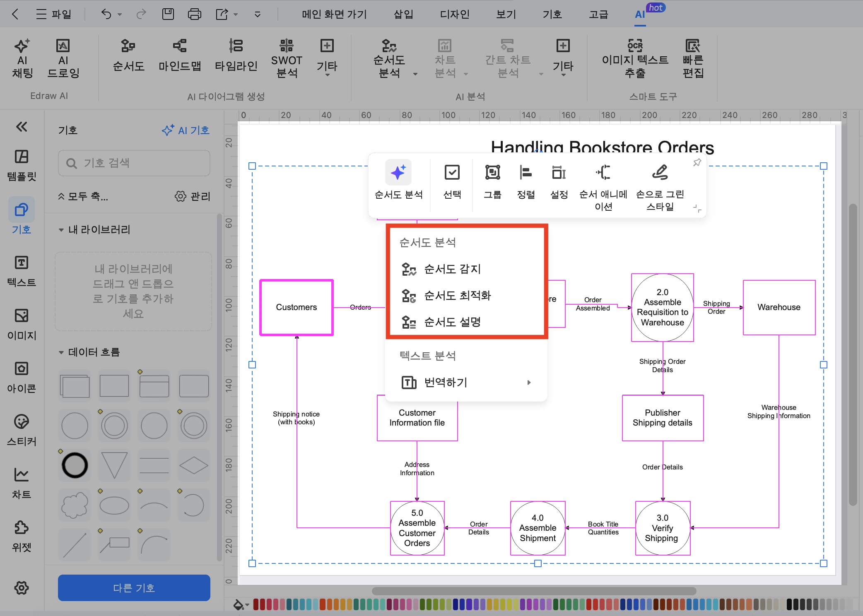Select the 마인드맵 generator icon

179,46
